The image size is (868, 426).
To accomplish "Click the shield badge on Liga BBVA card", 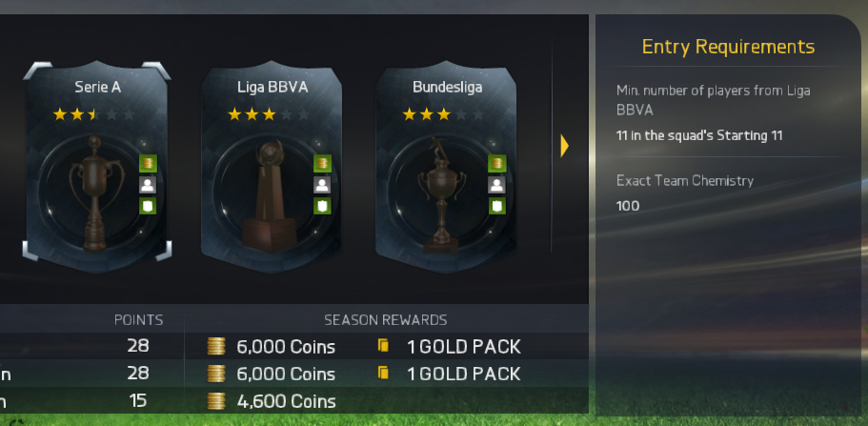I will (x=322, y=206).
